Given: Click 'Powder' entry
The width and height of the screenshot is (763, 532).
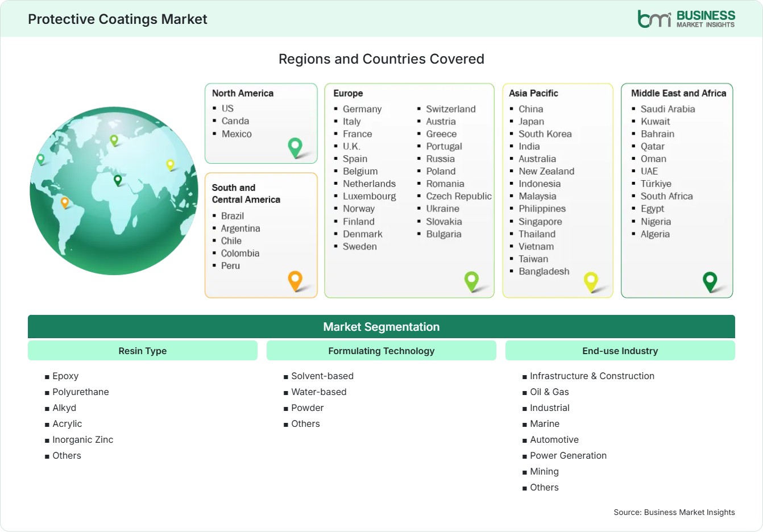Looking at the screenshot, I should [308, 408].
